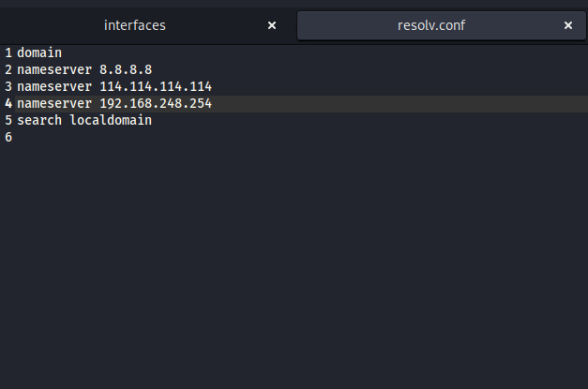Click line number 1 in gutter
This screenshot has width=588, height=389.
8,52
